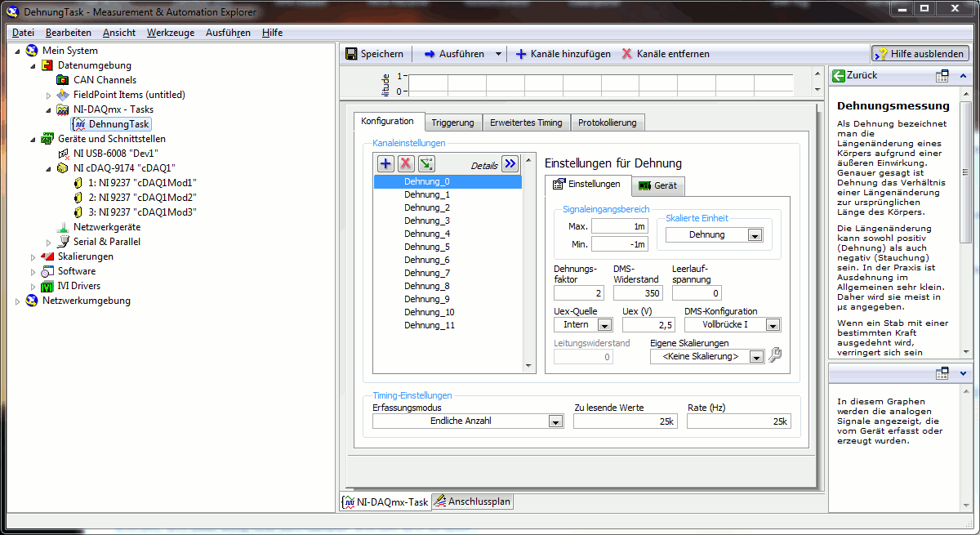Image resolution: width=980 pixels, height=535 pixels.
Task: Collapse the lower help pane chevron
Action: [x=962, y=373]
